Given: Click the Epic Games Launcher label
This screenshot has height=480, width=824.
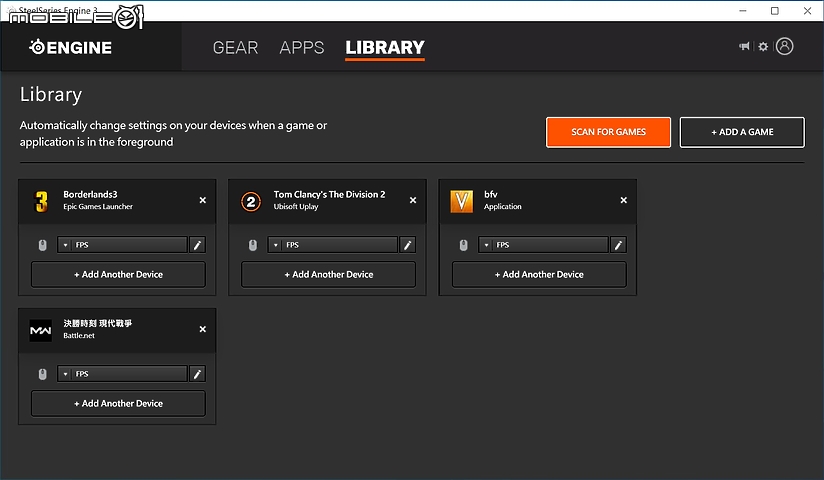Looking at the screenshot, I should tap(98, 207).
